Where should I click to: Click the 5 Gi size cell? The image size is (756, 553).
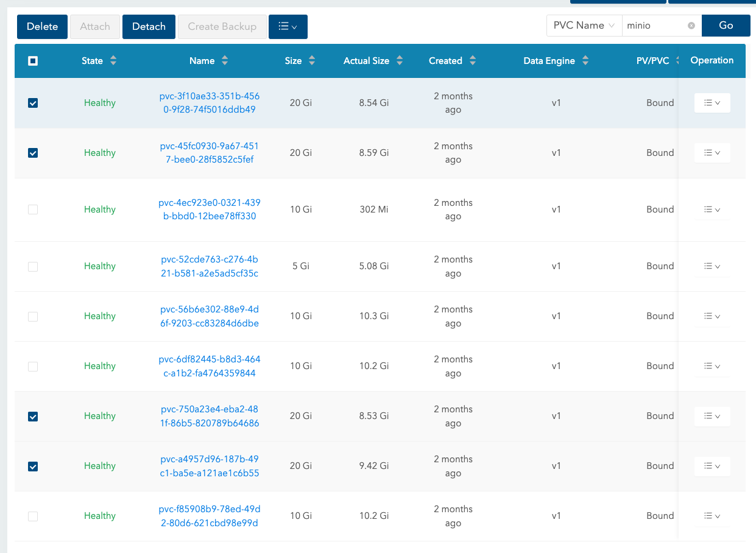(x=301, y=266)
